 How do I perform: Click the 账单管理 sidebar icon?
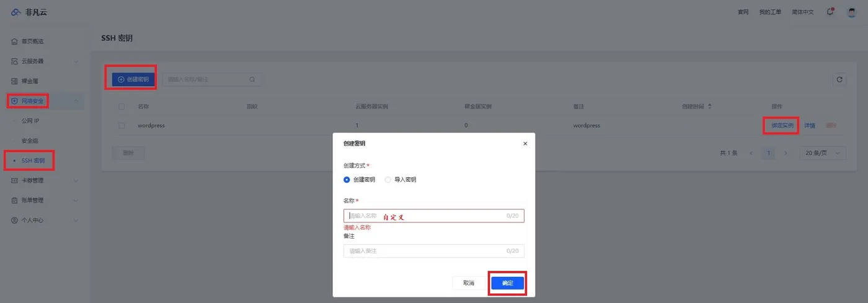(x=14, y=200)
